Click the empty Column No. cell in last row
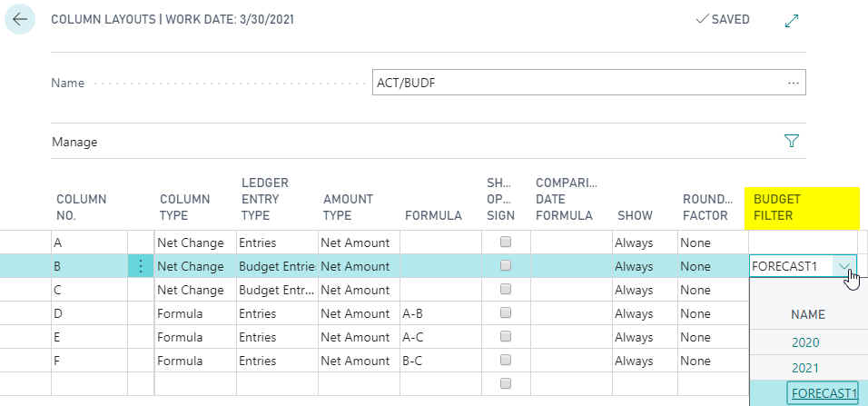The width and height of the screenshot is (868, 406). coord(89,384)
